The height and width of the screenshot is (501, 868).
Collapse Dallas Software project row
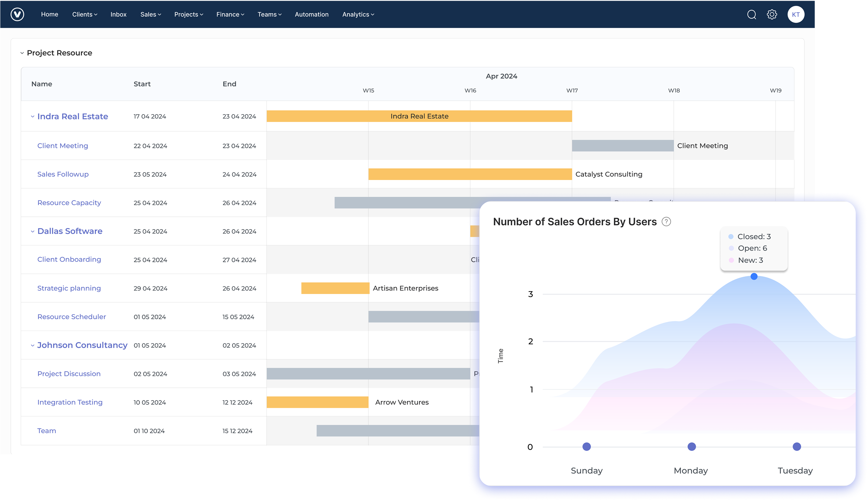coord(33,231)
